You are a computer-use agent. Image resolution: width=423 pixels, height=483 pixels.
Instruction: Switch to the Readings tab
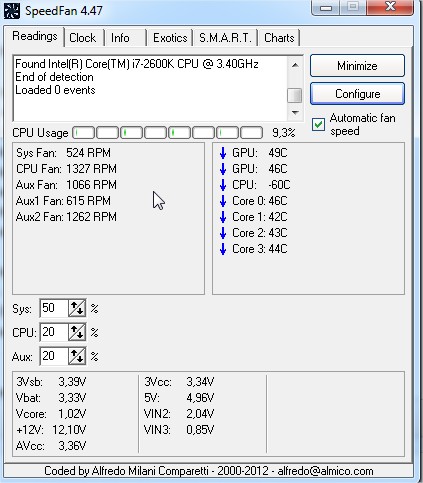point(35,36)
